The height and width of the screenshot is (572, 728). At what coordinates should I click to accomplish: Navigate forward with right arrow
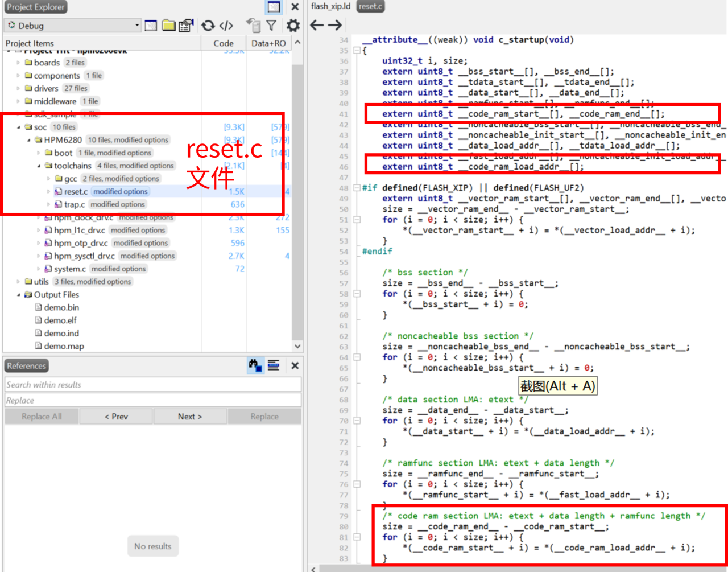click(x=335, y=25)
